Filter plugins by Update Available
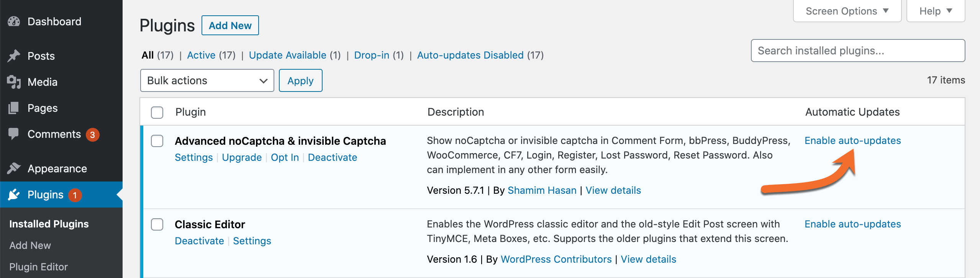980x278 pixels. [x=287, y=55]
